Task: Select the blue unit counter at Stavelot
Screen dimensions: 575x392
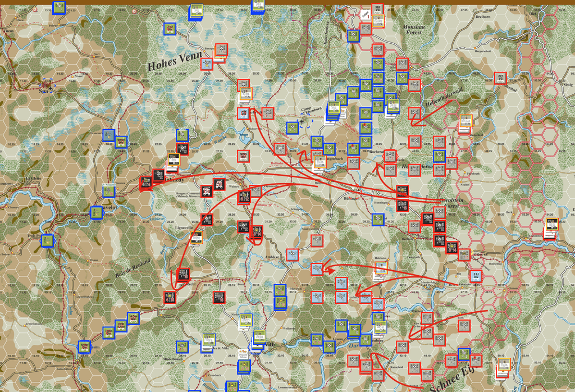Action: 97,213
